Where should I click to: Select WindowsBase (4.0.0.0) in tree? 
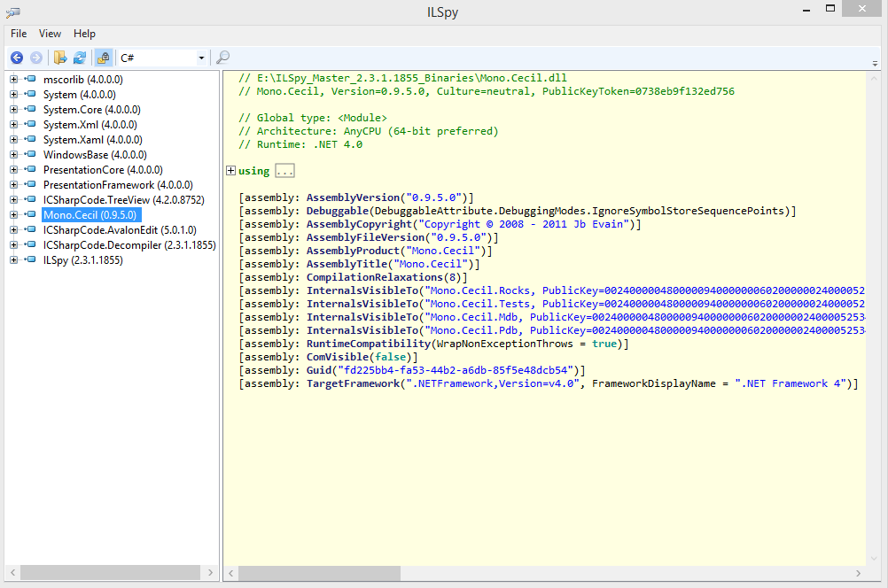pyautogui.click(x=95, y=154)
